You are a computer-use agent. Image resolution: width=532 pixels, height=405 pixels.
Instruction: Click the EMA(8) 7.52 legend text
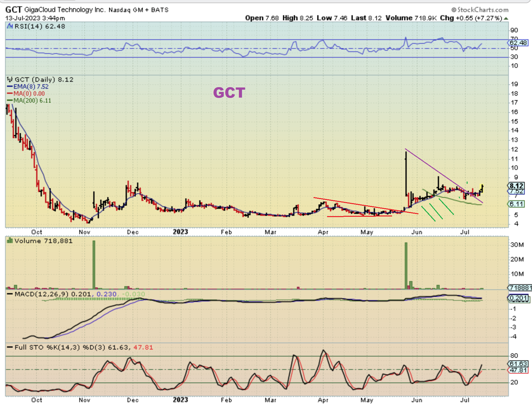point(31,87)
